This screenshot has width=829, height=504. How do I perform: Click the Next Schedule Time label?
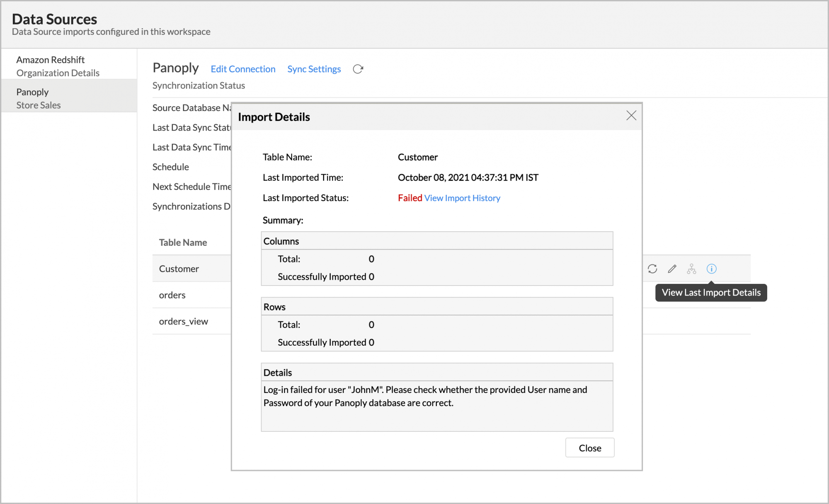click(191, 187)
